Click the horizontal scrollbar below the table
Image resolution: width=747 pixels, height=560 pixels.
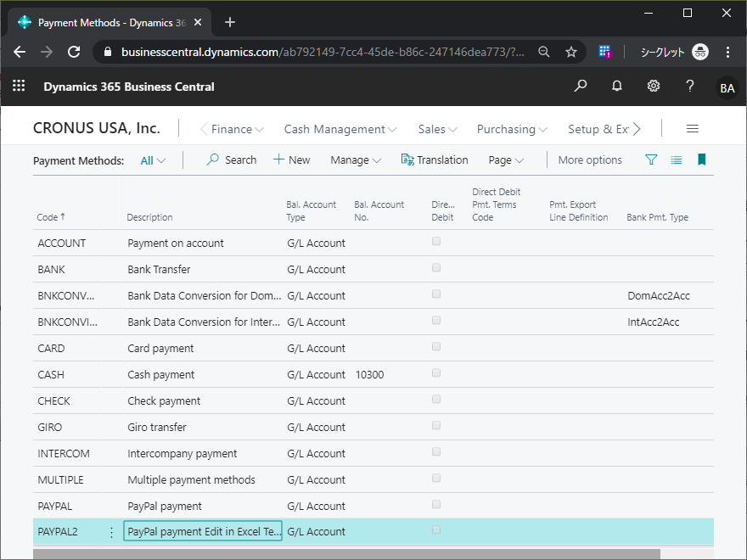[346, 554]
